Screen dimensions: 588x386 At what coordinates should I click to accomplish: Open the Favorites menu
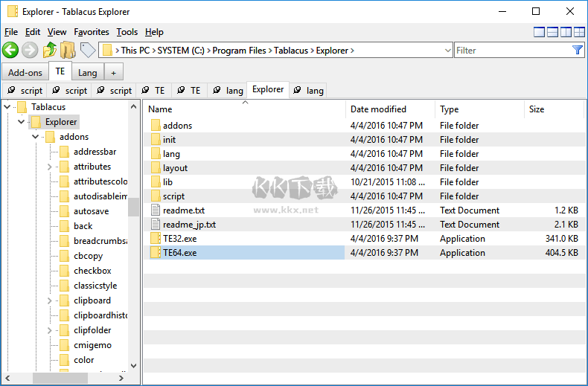91,32
